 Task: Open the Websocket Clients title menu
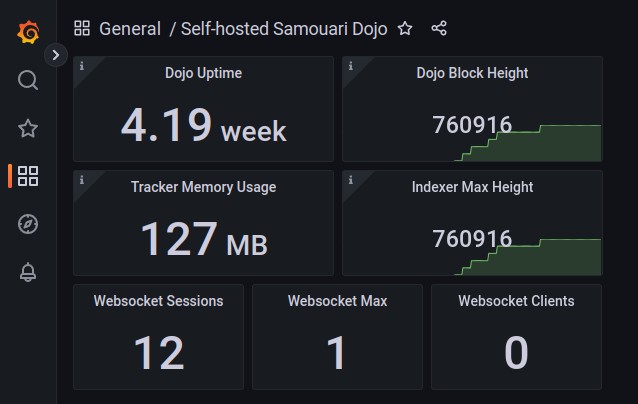[516, 301]
